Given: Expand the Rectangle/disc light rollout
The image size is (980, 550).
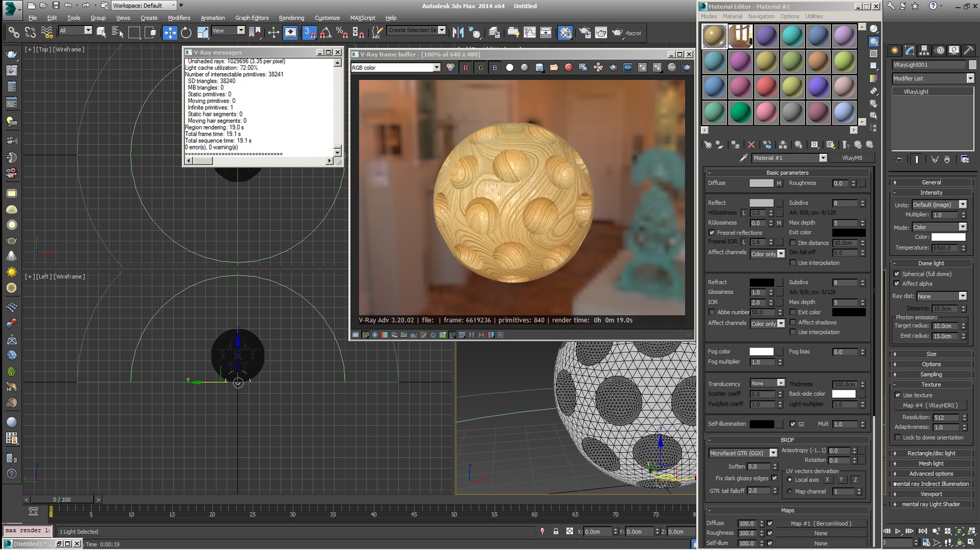Looking at the screenshot, I should click(931, 453).
